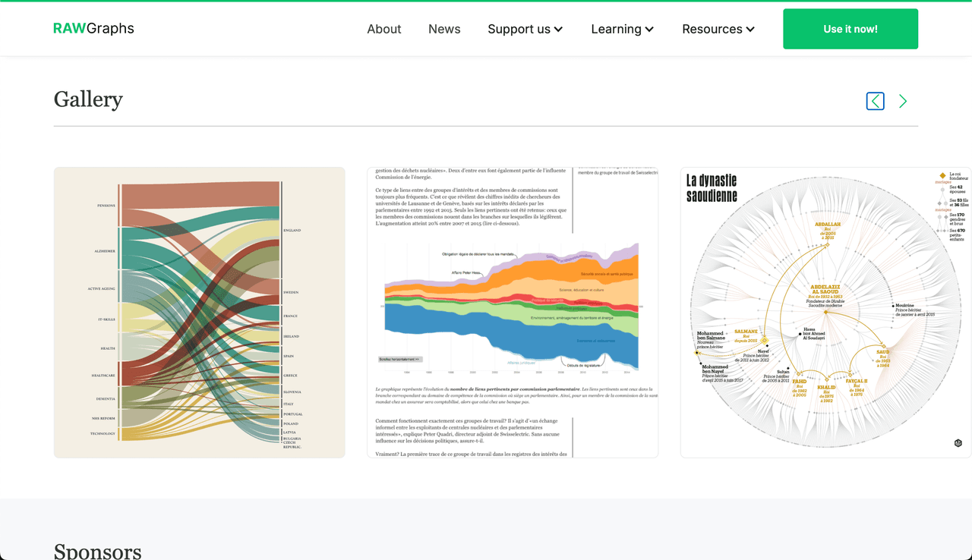972x560 pixels.
Task: Click the Abdallah diamond node
Action: [x=827, y=244]
